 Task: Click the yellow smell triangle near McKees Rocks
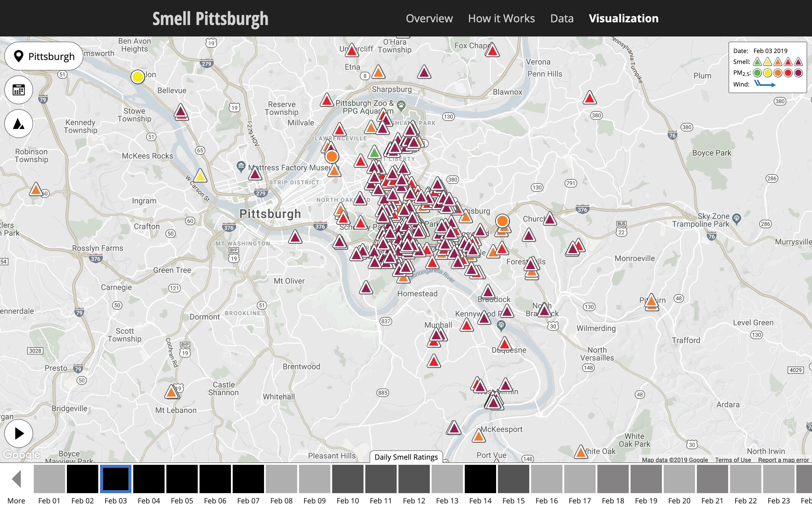tap(200, 176)
